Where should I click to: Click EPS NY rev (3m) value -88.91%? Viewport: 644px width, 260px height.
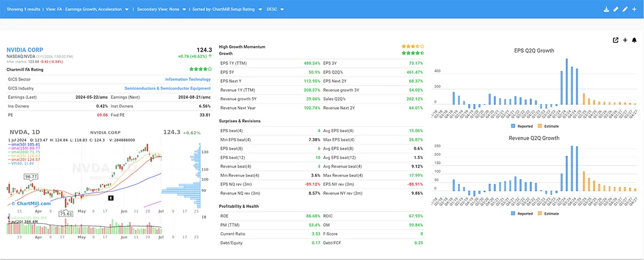click(415, 184)
